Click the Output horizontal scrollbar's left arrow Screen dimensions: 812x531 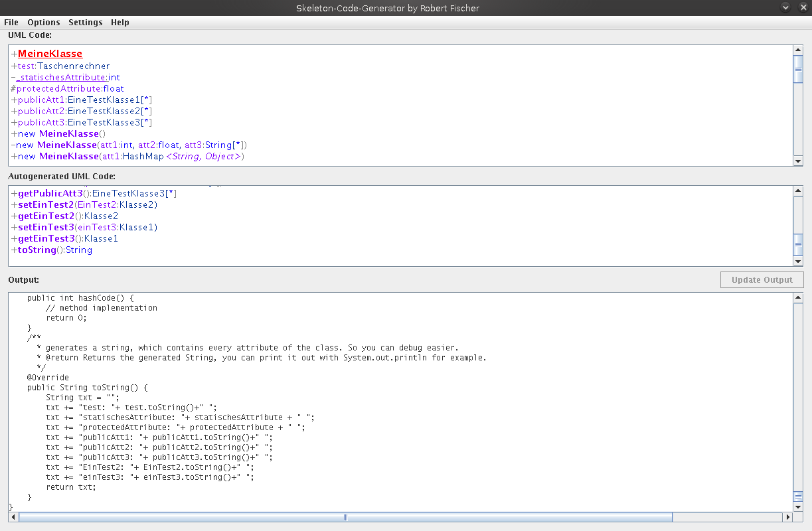point(14,517)
